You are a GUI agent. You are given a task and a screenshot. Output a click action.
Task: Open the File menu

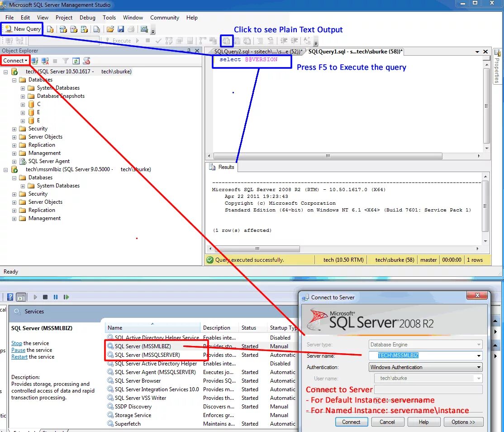pos(10,18)
